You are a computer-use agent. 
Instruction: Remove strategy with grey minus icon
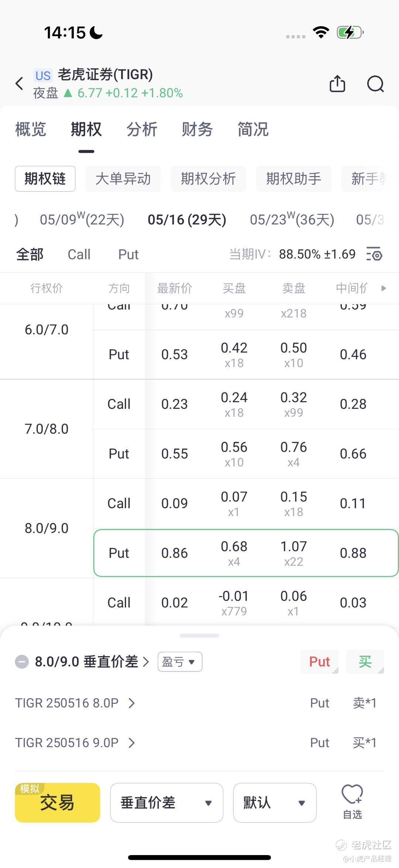tap(22, 661)
